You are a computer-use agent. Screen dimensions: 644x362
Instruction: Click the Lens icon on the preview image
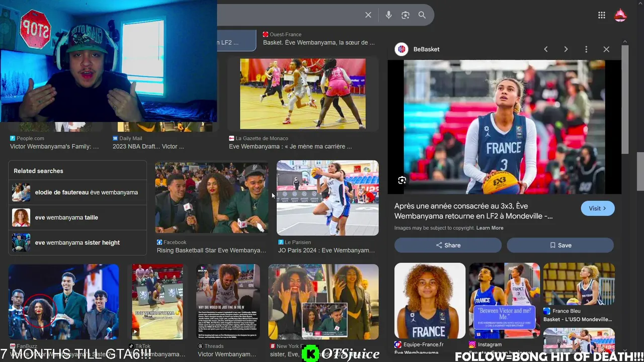(402, 180)
